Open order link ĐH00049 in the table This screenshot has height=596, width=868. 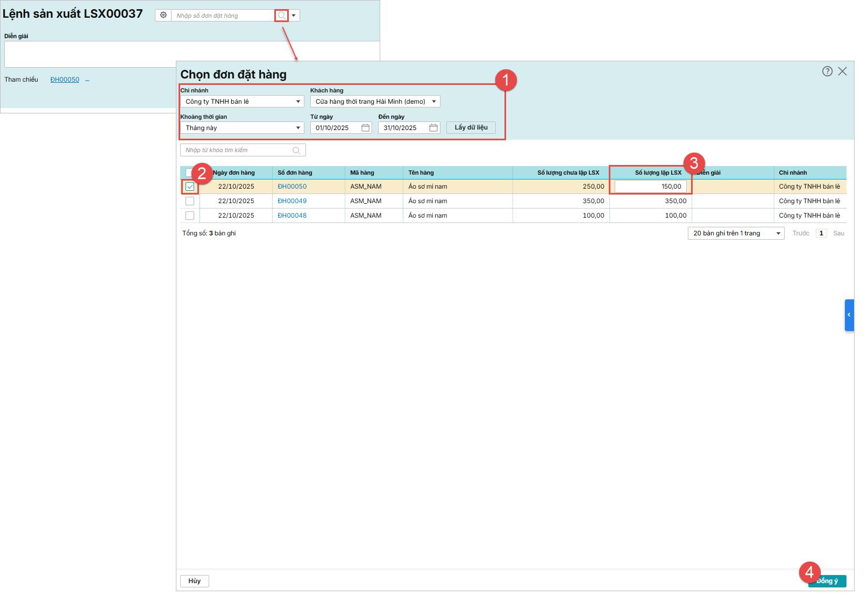(x=292, y=201)
